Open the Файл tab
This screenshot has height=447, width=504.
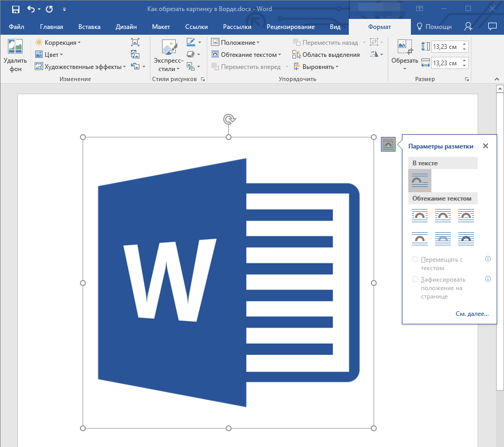coord(16,27)
